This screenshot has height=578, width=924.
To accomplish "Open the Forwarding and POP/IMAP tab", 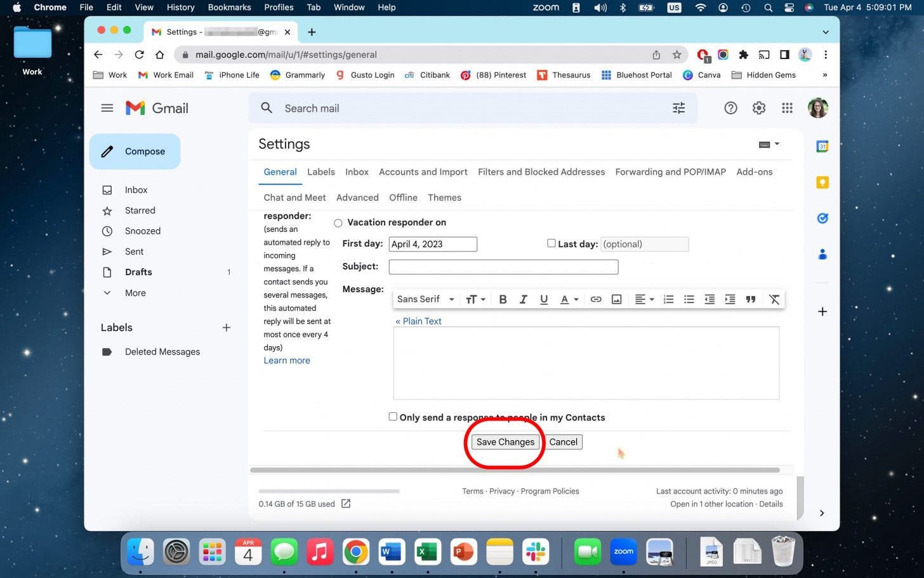I will point(670,171).
